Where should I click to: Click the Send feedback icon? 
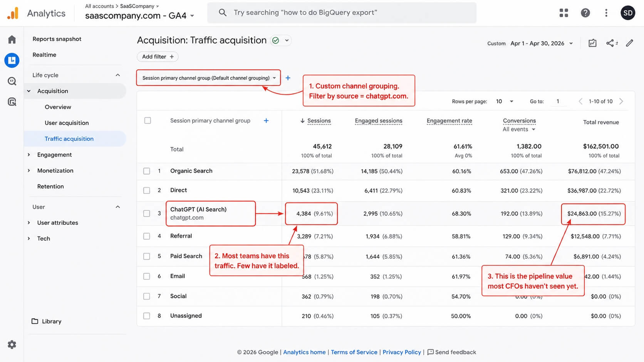(x=431, y=352)
